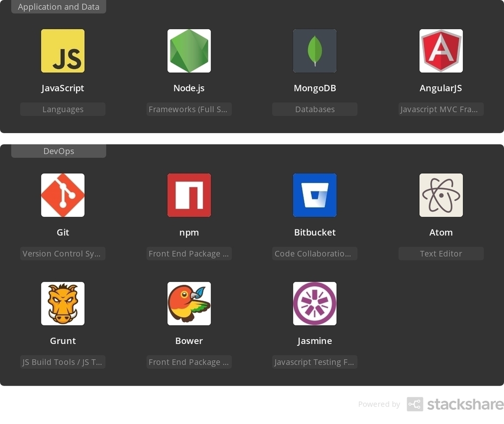This screenshot has height=424, width=504.
Task: Click the JavaScript name label
Action: point(62,88)
